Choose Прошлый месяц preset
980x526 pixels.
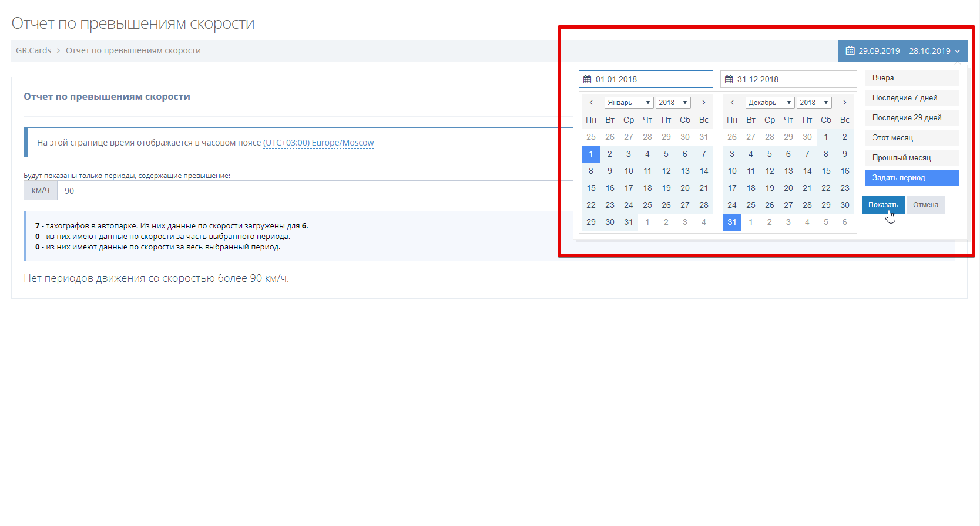coord(911,158)
